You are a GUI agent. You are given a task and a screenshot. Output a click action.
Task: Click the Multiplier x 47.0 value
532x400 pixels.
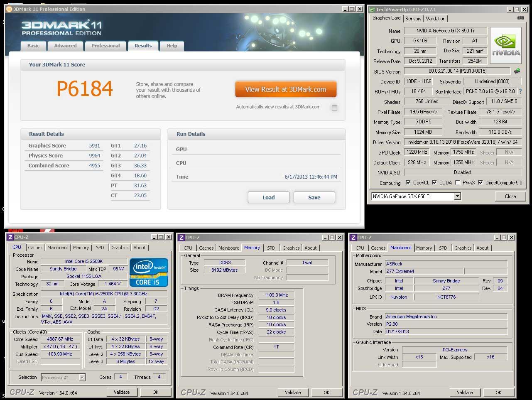[61, 347]
